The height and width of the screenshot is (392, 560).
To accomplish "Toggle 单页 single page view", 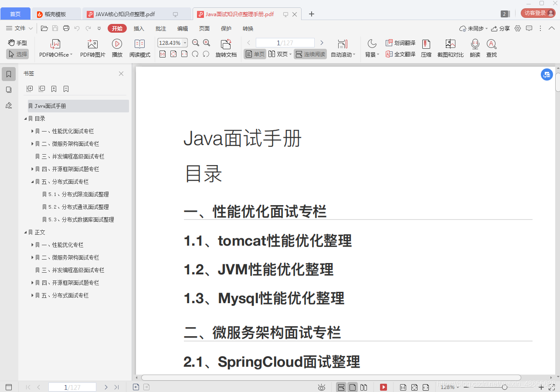I will tap(255, 54).
